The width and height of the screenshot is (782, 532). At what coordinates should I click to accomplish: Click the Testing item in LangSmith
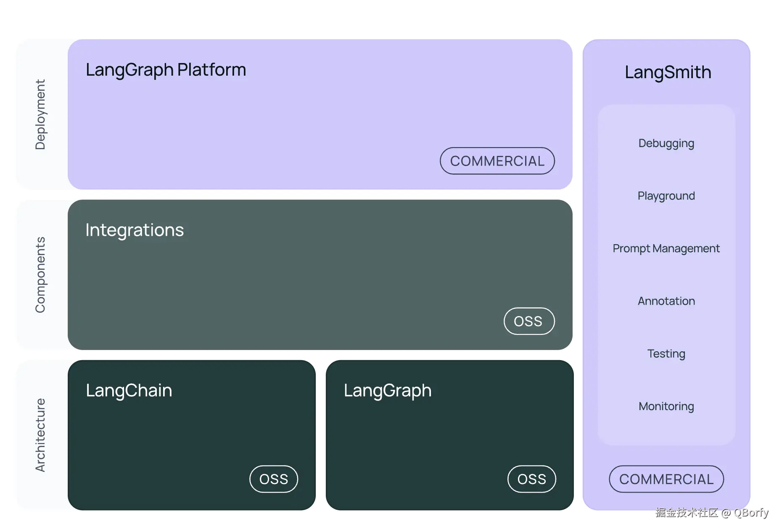pyautogui.click(x=666, y=354)
